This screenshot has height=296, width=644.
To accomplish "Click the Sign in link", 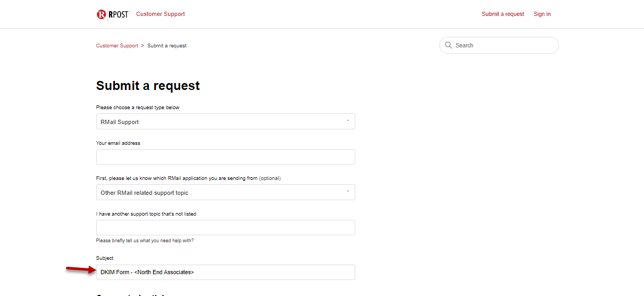I will point(542,14).
